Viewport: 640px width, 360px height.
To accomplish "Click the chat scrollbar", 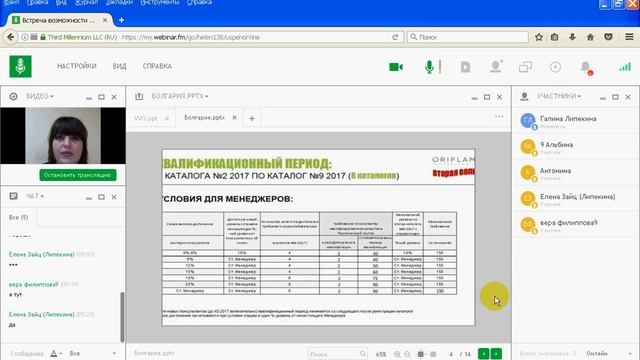I will (x=122, y=317).
